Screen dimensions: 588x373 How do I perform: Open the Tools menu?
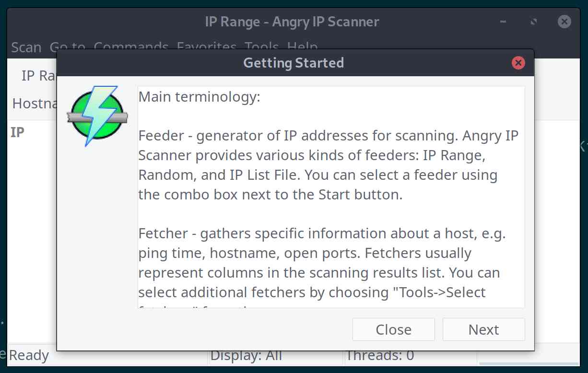[x=262, y=47]
